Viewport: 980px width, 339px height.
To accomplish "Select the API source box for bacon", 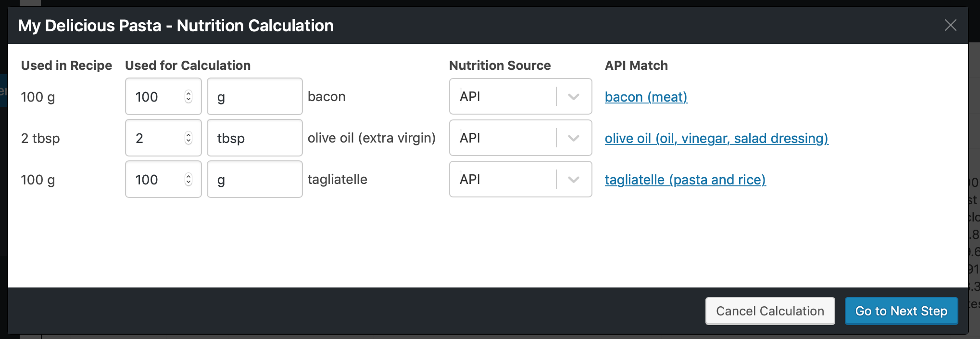I will [x=503, y=97].
